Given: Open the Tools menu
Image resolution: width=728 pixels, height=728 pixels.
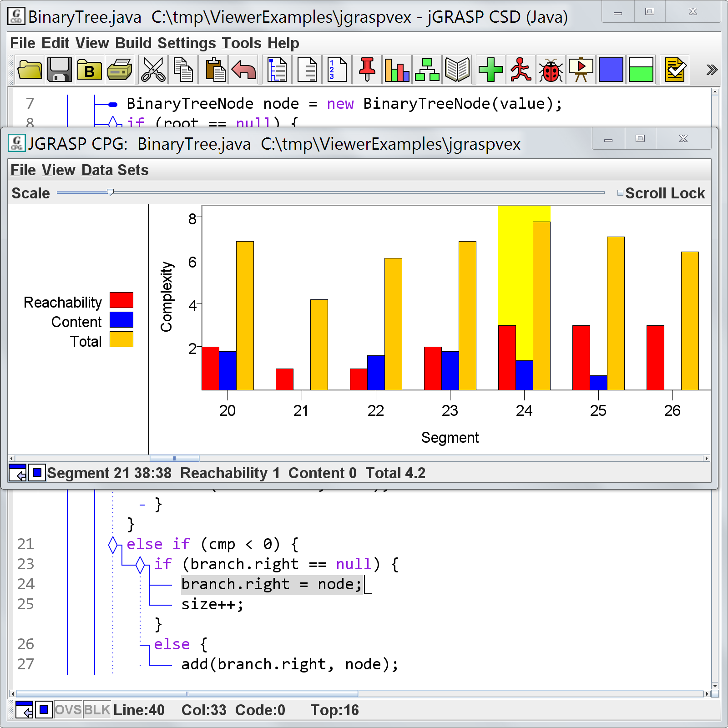Looking at the screenshot, I should coord(242,43).
